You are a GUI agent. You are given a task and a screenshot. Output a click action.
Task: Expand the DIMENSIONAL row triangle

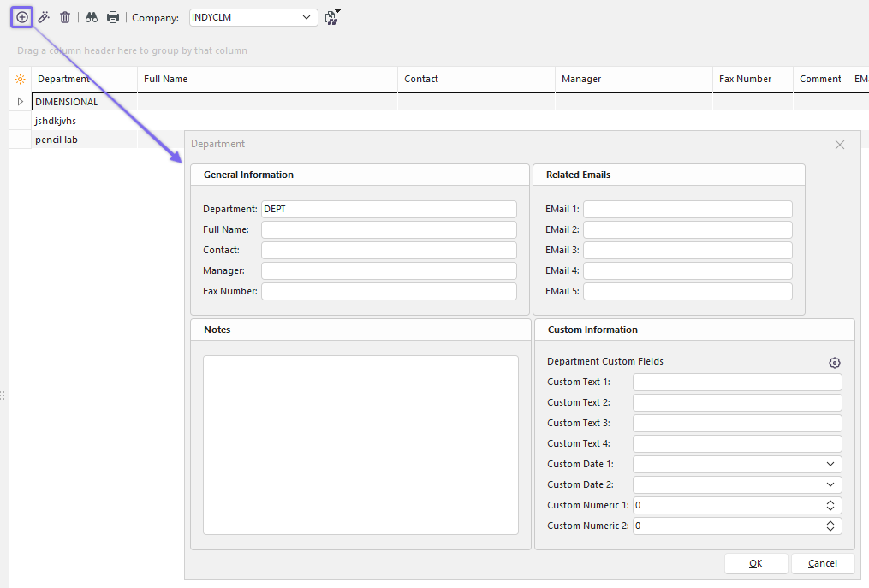click(x=21, y=102)
